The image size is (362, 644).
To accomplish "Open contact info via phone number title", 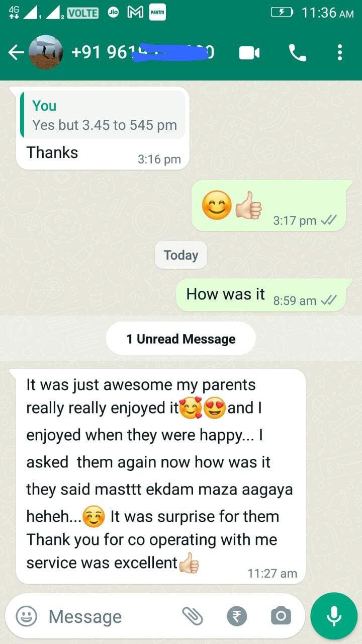I will coord(143,52).
